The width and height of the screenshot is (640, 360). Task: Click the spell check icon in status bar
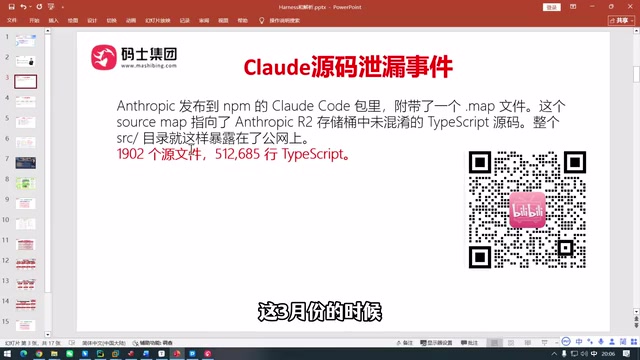click(72, 343)
